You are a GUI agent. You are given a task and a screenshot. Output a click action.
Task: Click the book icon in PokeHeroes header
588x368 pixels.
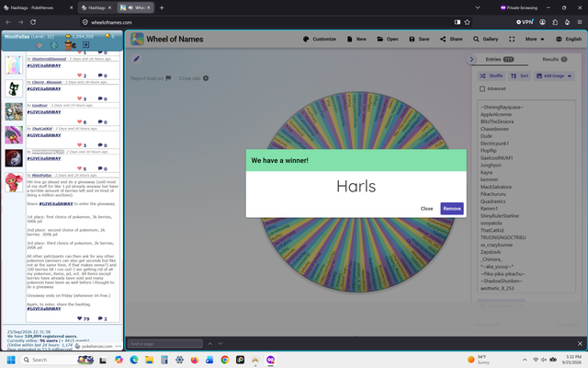pyautogui.click(x=39, y=45)
